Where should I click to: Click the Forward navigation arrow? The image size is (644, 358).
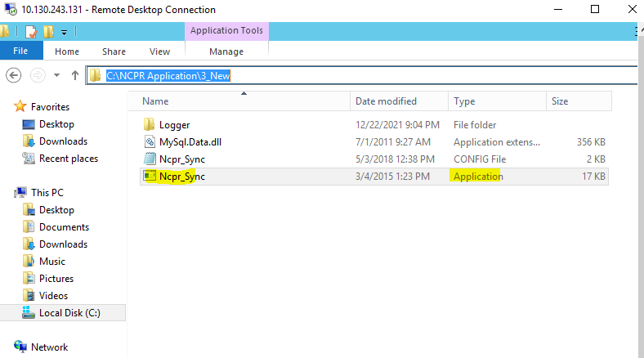coord(38,75)
